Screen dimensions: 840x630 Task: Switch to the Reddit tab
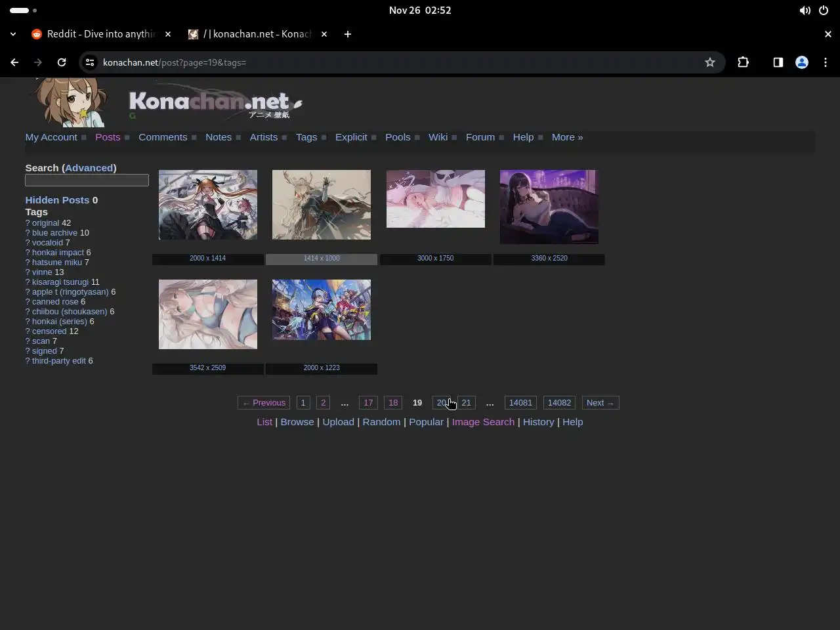[x=101, y=34]
